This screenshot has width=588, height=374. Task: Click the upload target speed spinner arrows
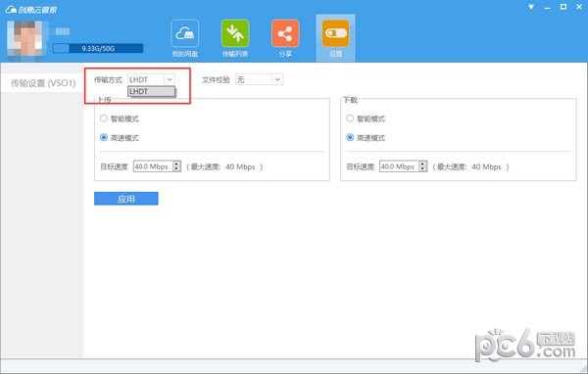[177, 166]
